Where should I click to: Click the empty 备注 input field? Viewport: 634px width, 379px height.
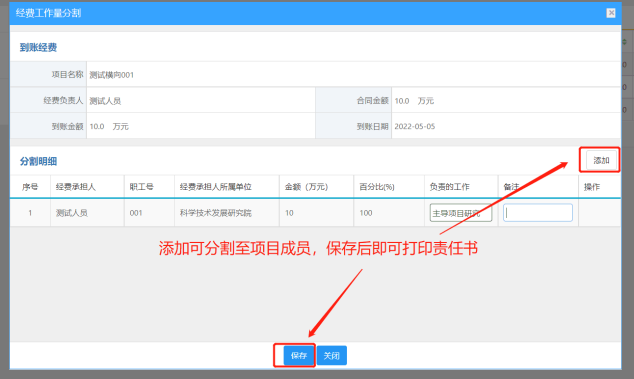point(538,213)
